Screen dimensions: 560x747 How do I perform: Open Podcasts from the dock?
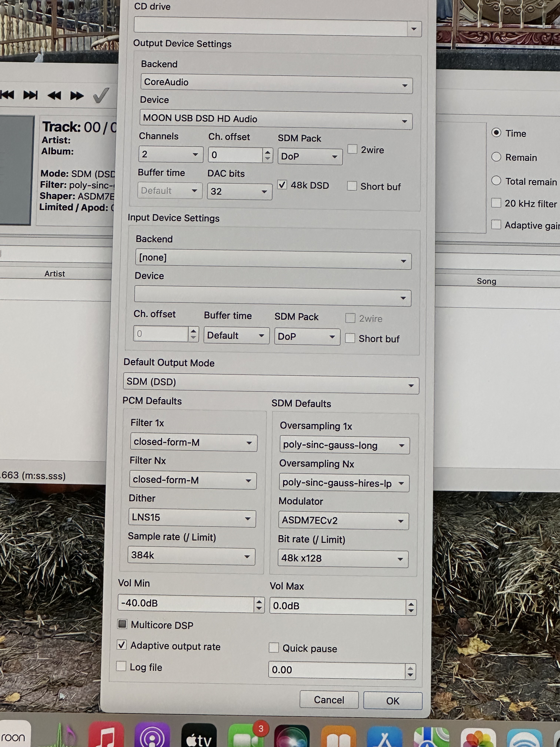[x=152, y=735]
